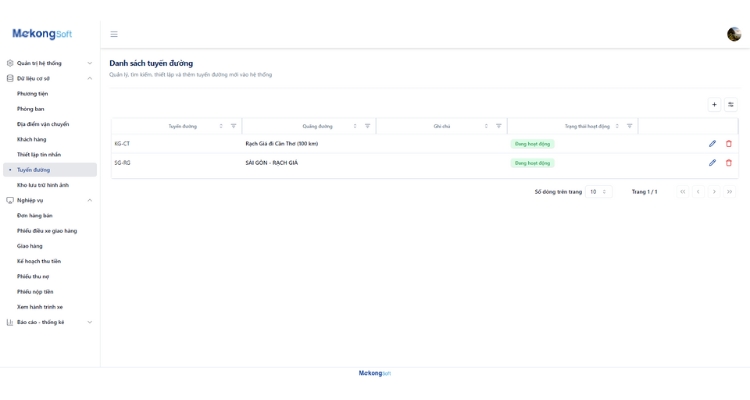Open the filter icon on Quãng đường column
Screen dimensions: 750x400
pos(367,126)
